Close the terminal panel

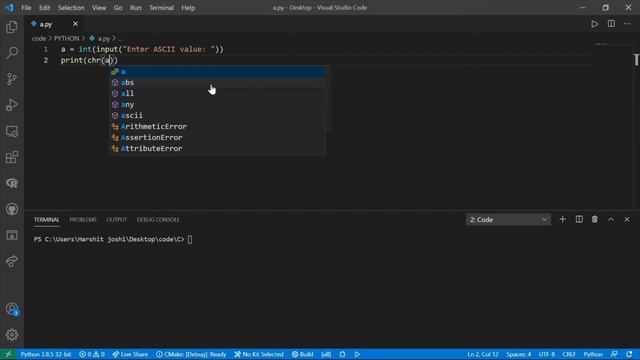point(627,220)
